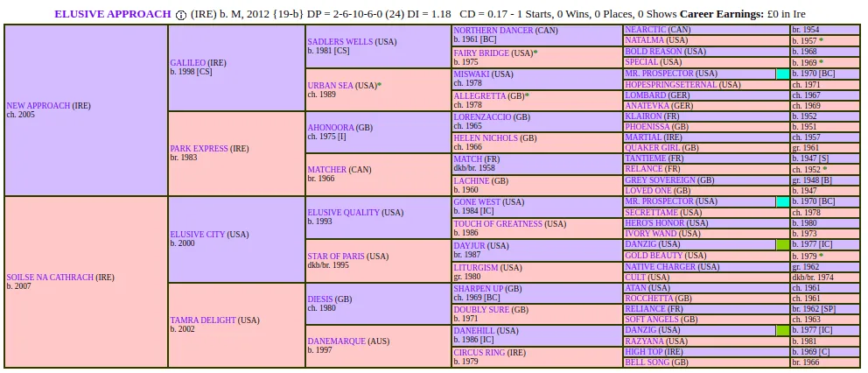Select the ELUSIVE QUALITY link
Image resolution: width=868 pixels, height=373 pixels.
coord(344,212)
